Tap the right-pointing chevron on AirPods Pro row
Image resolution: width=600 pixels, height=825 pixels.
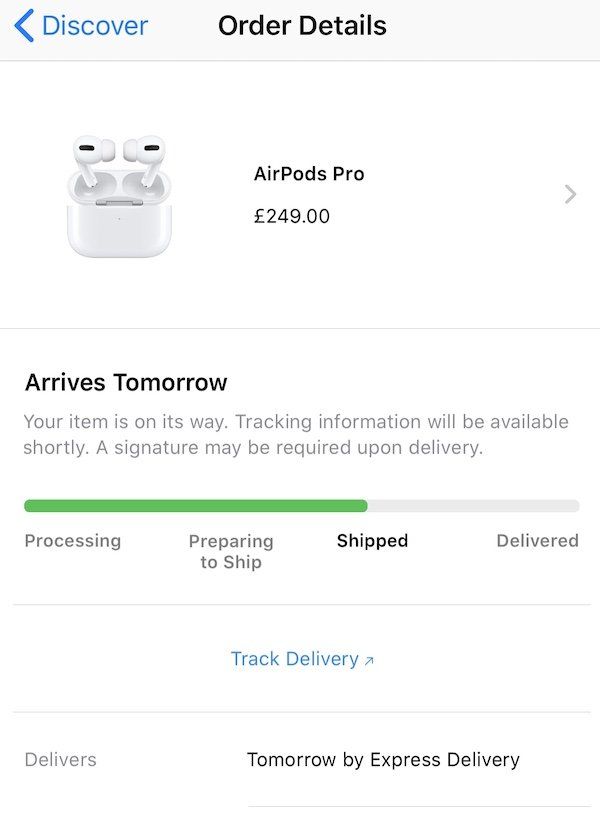(570, 194)
